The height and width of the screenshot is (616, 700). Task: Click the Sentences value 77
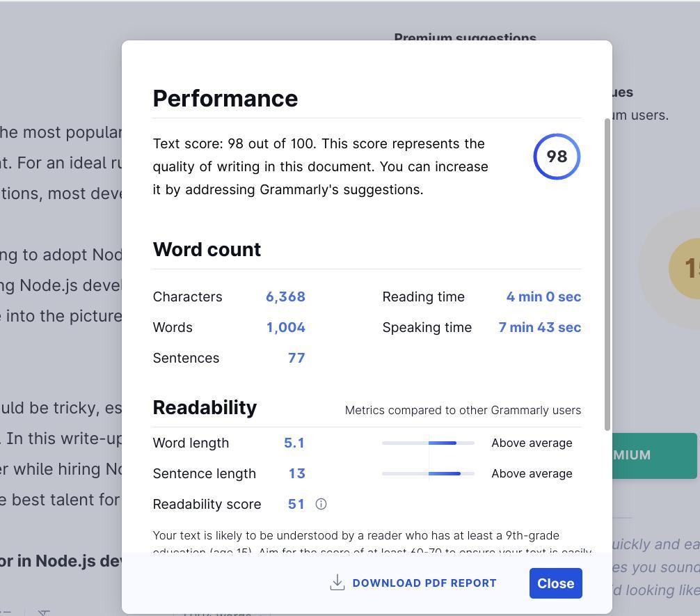coord(296,358)
